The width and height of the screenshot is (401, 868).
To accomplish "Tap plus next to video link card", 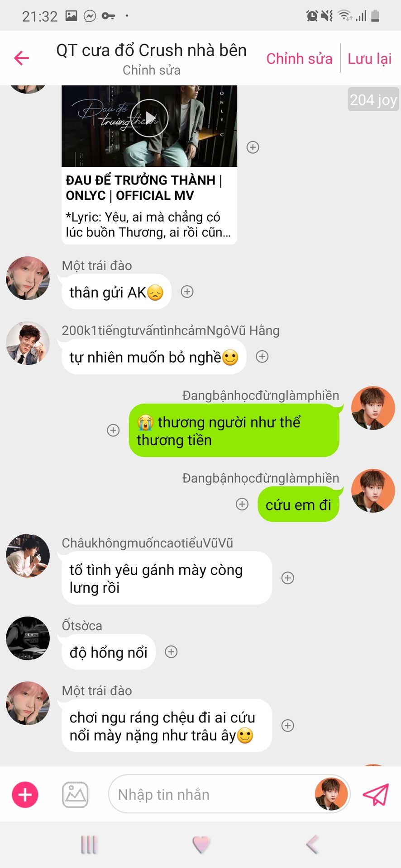I will 253,147.
